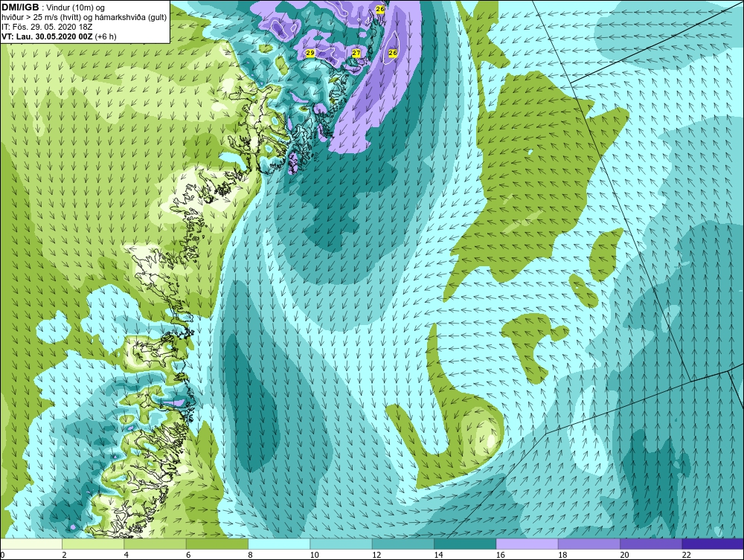Click the 'IT: Fös. 29. 05. 2020 18Z' line
Image resolution: width=744 pixels, height=560 pixels.
(45, 27)
